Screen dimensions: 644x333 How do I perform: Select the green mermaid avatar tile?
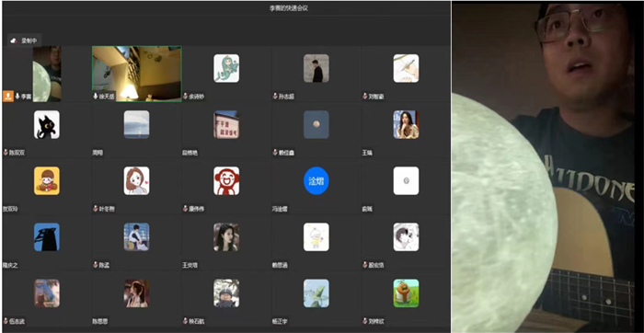coord(226,68)
